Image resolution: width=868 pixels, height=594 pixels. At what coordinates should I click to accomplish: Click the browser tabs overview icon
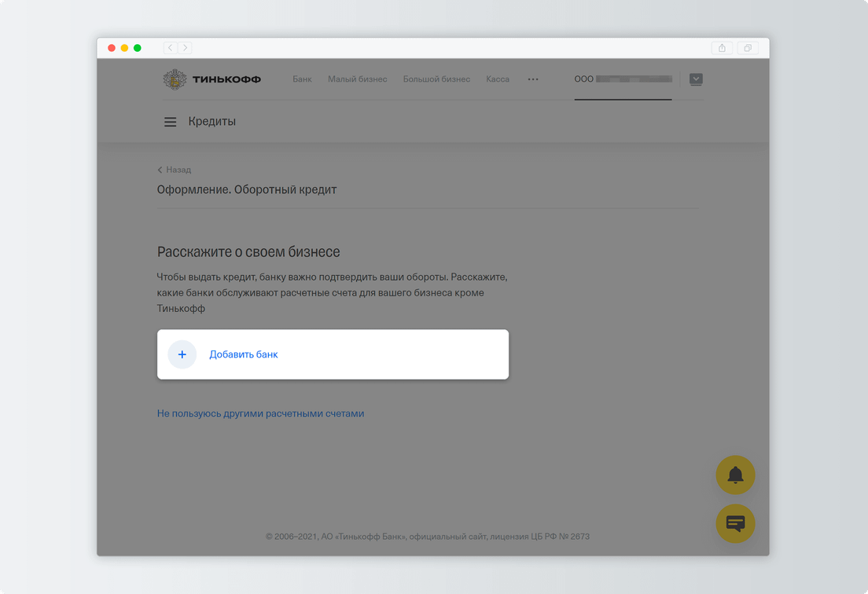pos(748,48)
